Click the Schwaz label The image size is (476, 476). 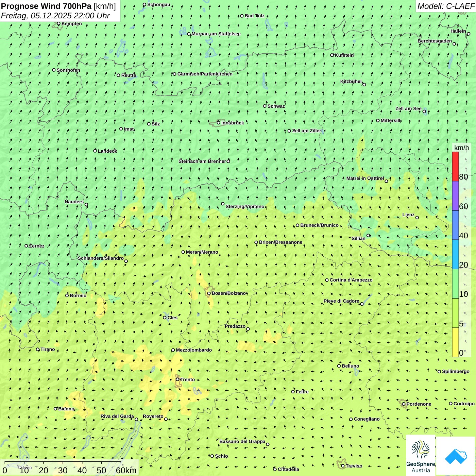click(x=276, y=106)
